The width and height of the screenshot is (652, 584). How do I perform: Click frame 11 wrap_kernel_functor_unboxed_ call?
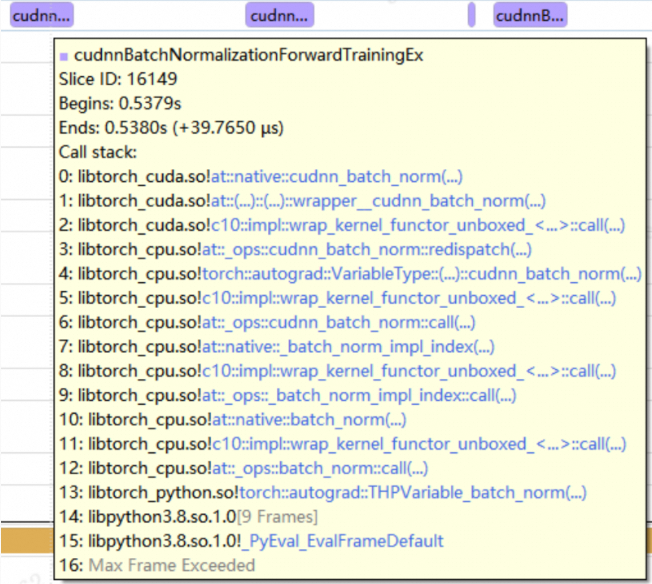(x=342, y=444)
